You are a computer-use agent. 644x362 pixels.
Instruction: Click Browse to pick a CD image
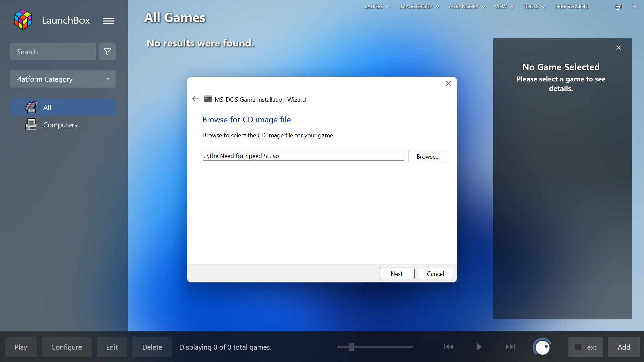pyautogui.click(x=427, y=156)
